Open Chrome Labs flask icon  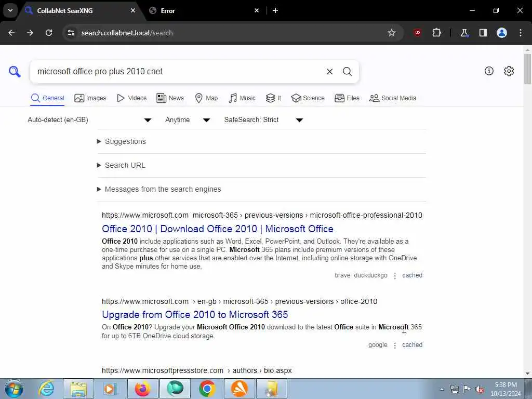(464, 33)
